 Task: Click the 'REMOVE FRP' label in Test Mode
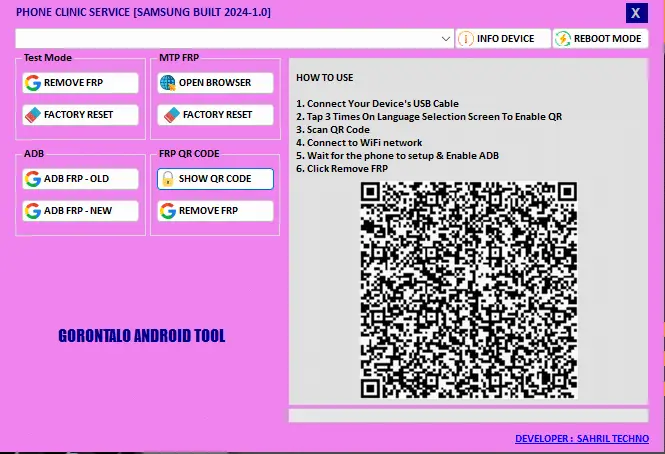73,83
